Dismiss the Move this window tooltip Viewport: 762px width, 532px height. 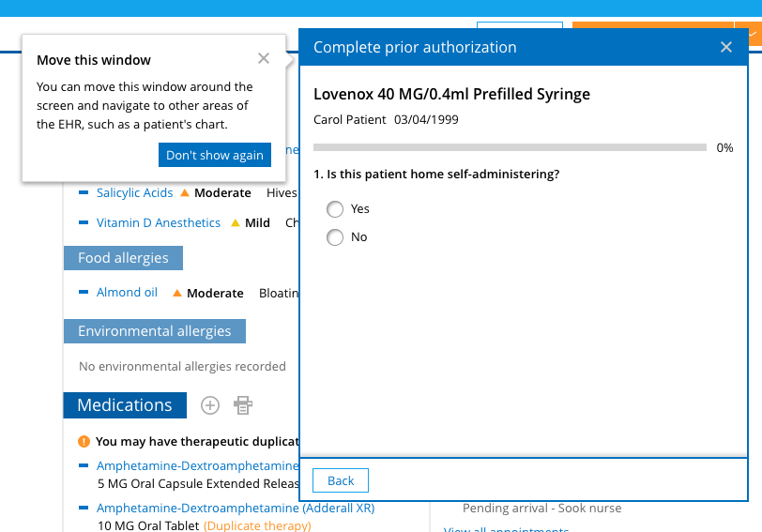coord(264,58)
